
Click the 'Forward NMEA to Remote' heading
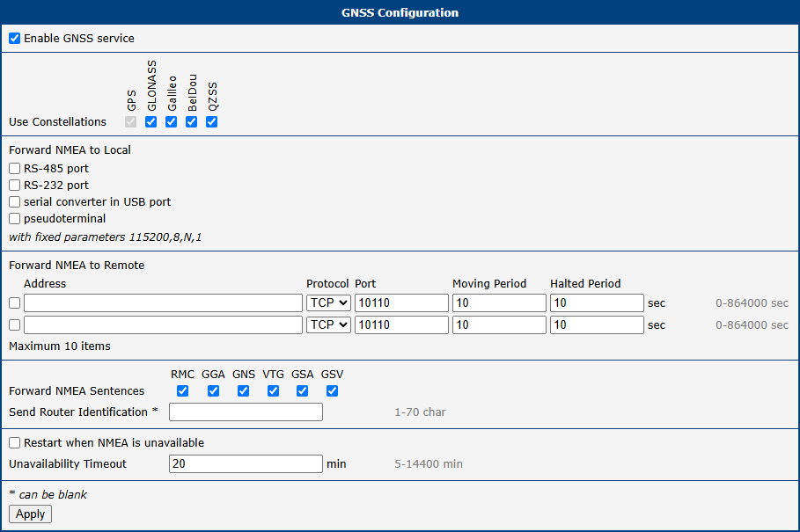tap(77, 265)
